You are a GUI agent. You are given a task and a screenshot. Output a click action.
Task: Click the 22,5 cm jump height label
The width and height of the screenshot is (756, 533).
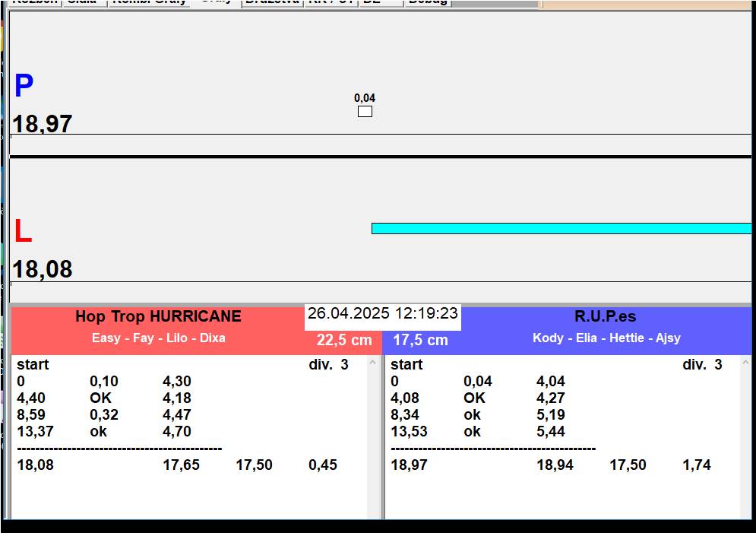(344, 340)
